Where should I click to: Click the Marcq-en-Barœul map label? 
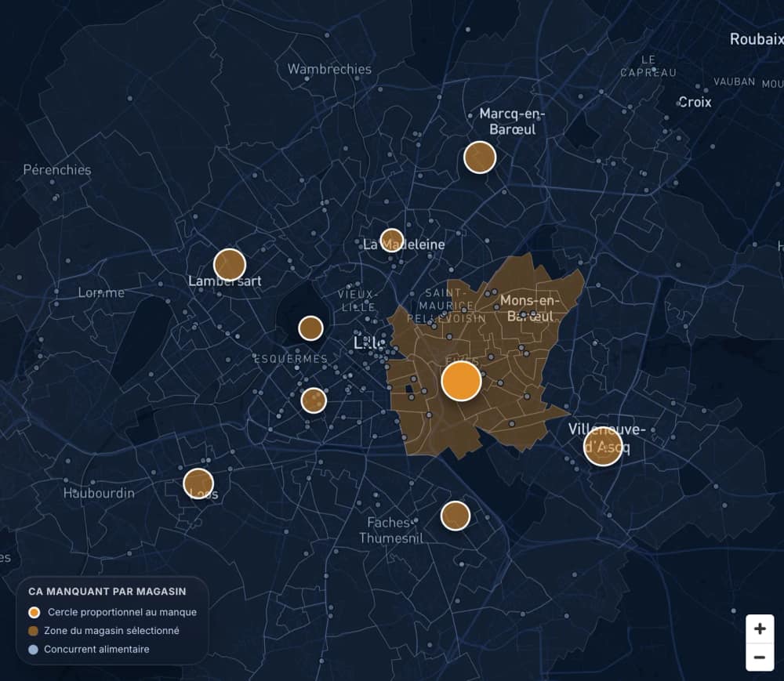[x=512, y=121]
